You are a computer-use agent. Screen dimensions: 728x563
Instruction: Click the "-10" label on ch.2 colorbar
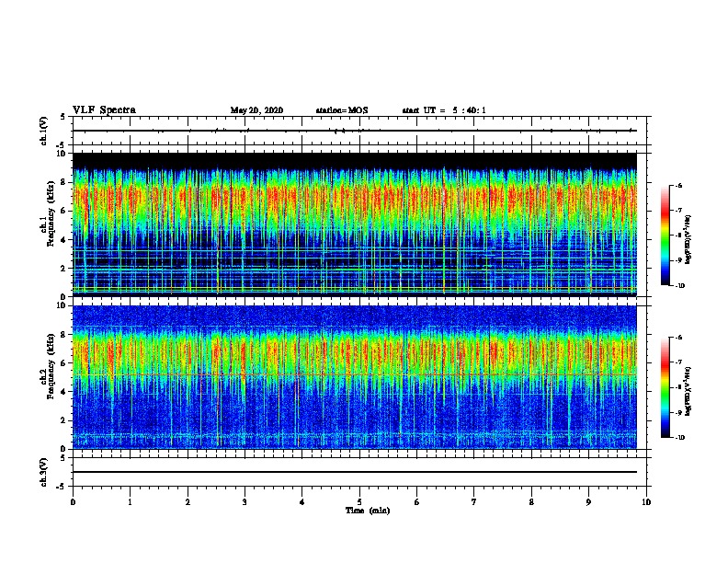tap(679, 437)
